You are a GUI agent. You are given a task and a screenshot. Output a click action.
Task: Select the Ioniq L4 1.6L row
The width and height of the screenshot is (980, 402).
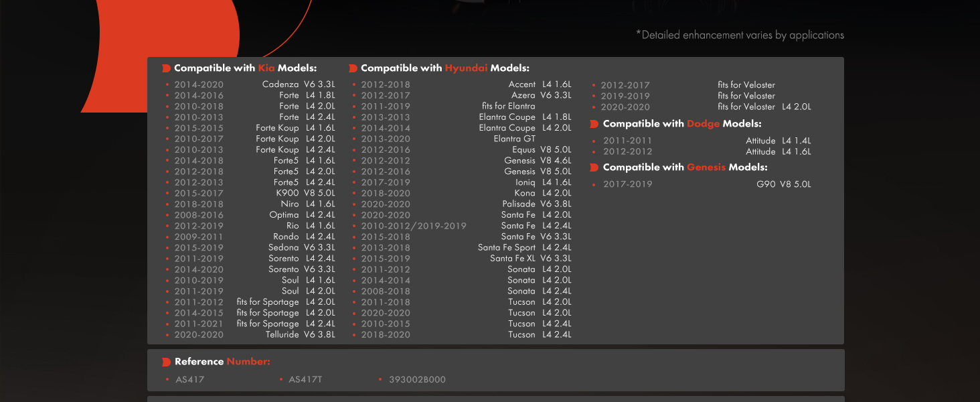(462, 182)
